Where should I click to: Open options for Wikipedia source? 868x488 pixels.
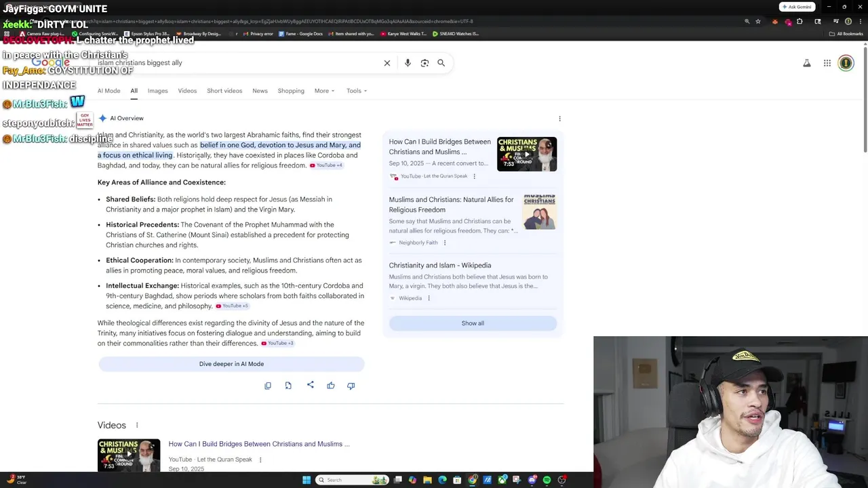429,298
